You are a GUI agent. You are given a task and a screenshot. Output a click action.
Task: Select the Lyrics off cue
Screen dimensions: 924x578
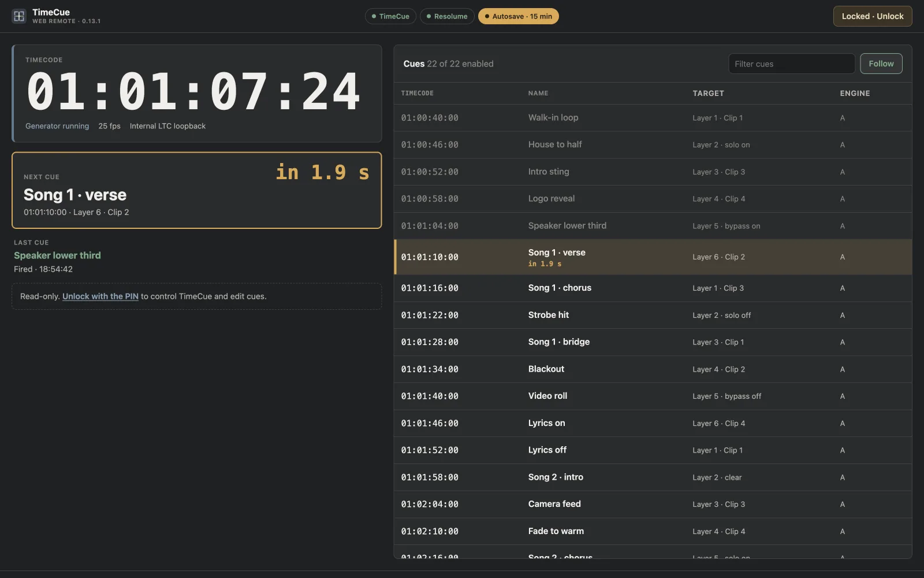(x=653, y=450)
